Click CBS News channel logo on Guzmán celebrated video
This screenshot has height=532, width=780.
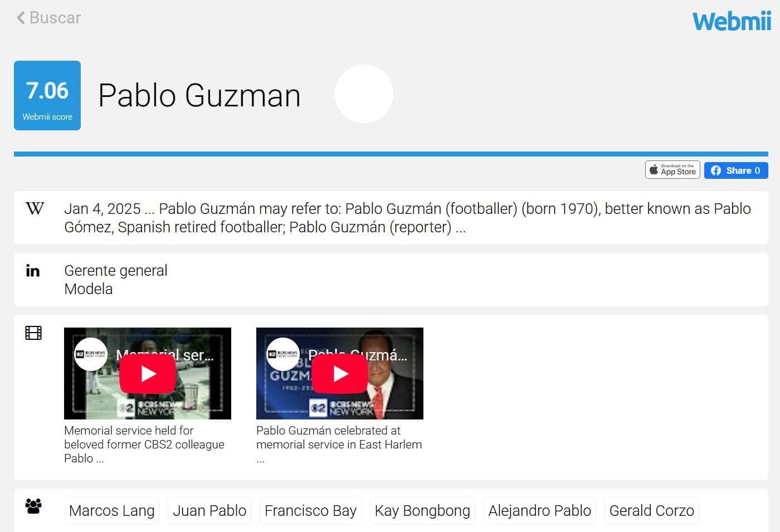[283, 354]
